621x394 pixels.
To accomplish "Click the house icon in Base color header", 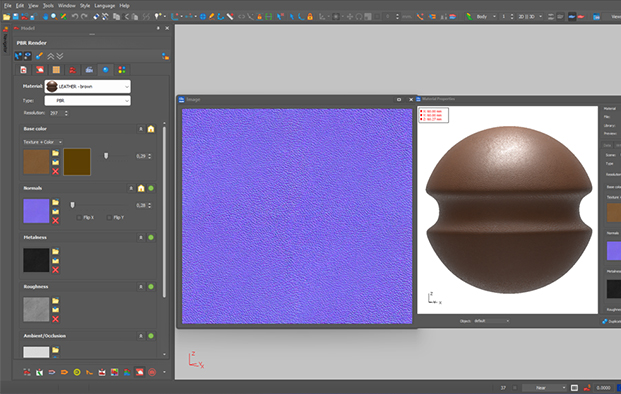I will coord(151,129).
